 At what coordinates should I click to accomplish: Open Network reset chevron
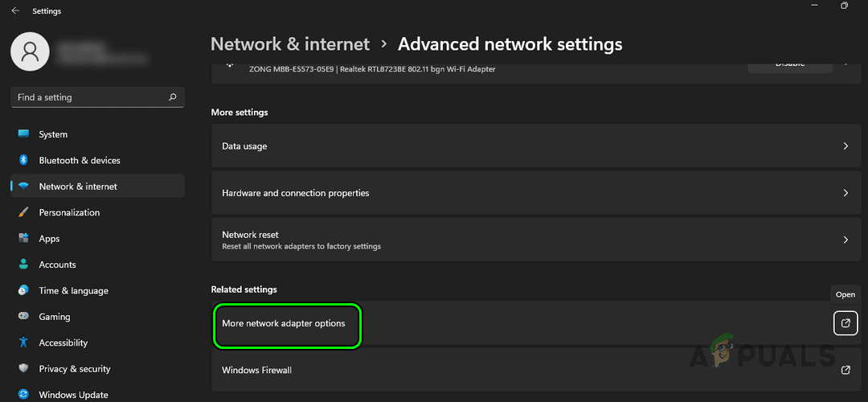(x=845, y=240)
